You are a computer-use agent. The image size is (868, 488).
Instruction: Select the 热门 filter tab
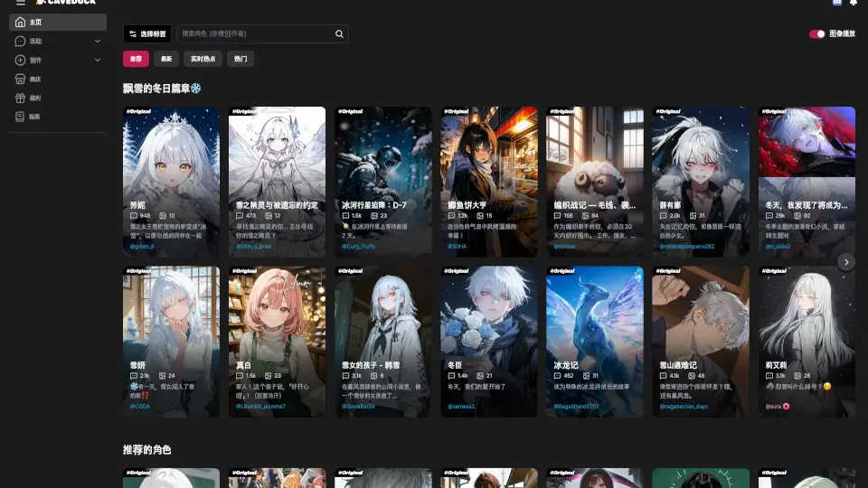[x=241, y=59]
